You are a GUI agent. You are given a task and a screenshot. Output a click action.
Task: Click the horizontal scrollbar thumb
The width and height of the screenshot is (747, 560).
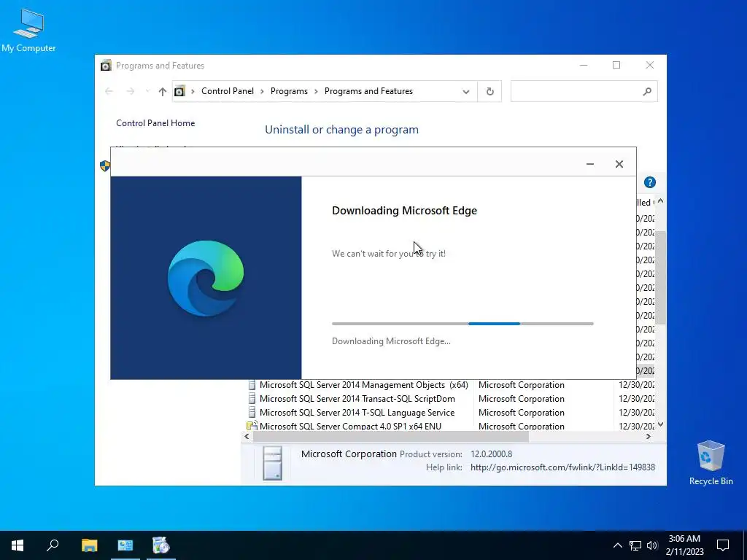(x=391, y=437)
